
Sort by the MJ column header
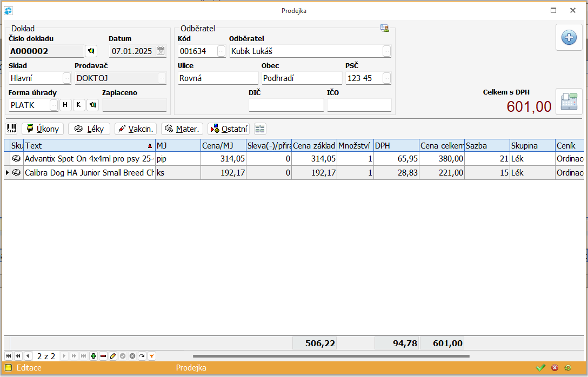[178, 146]
